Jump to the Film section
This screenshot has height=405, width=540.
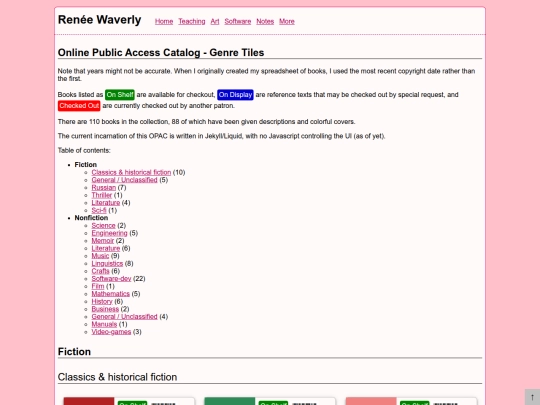tap(98, 286)
